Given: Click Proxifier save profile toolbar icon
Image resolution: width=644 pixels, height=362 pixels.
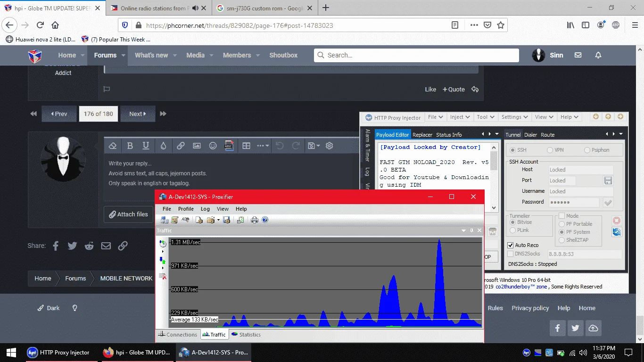Looking at the screenshot, I should (x=227, y=220).
